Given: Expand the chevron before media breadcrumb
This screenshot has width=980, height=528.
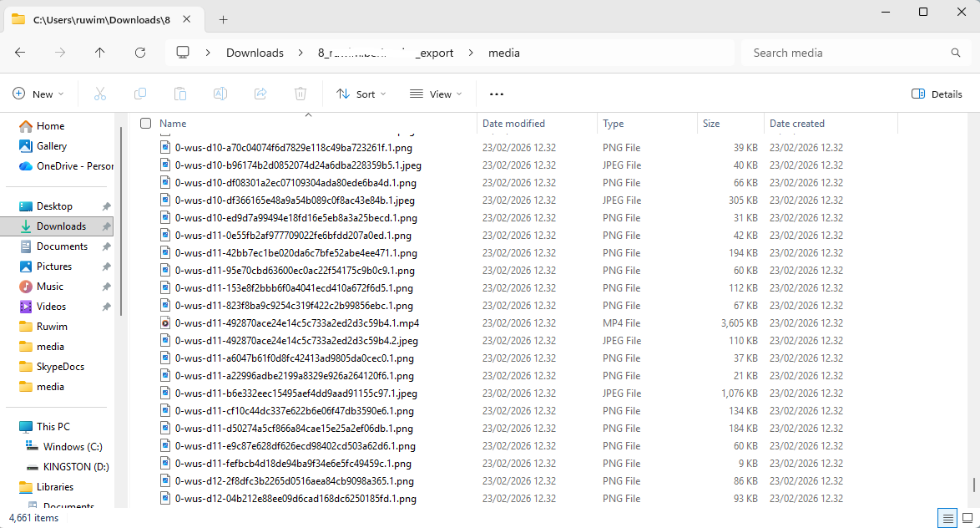Looking at the screenshot, I should coord(471,53).
